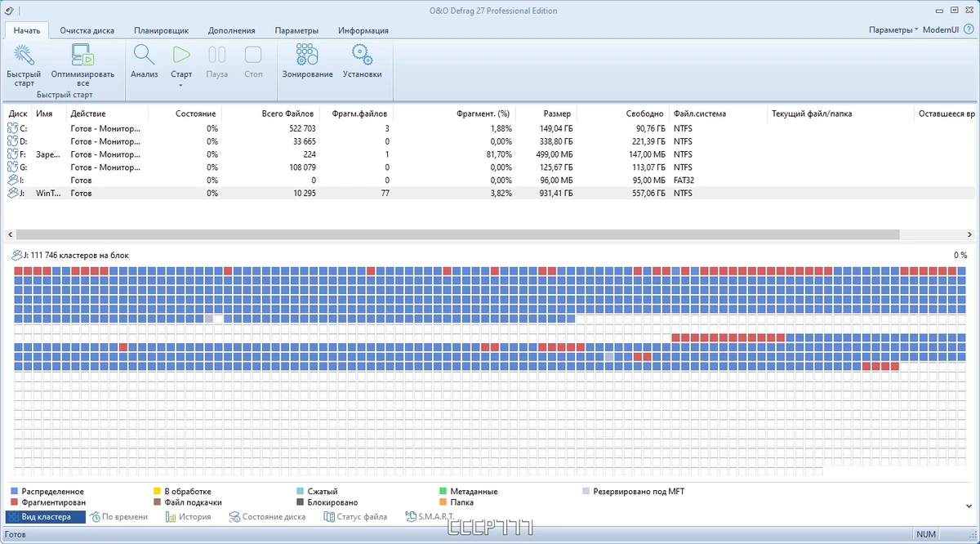Viewport: 980px width, 544px height.
Task: Sort by the Действие column header
Action: (88, 114)
